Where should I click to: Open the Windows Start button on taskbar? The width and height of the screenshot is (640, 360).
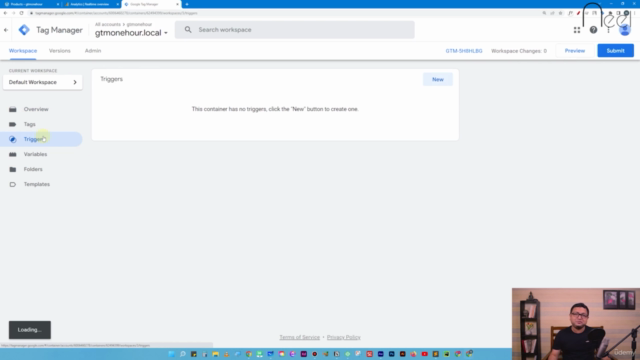pos(171,354)
